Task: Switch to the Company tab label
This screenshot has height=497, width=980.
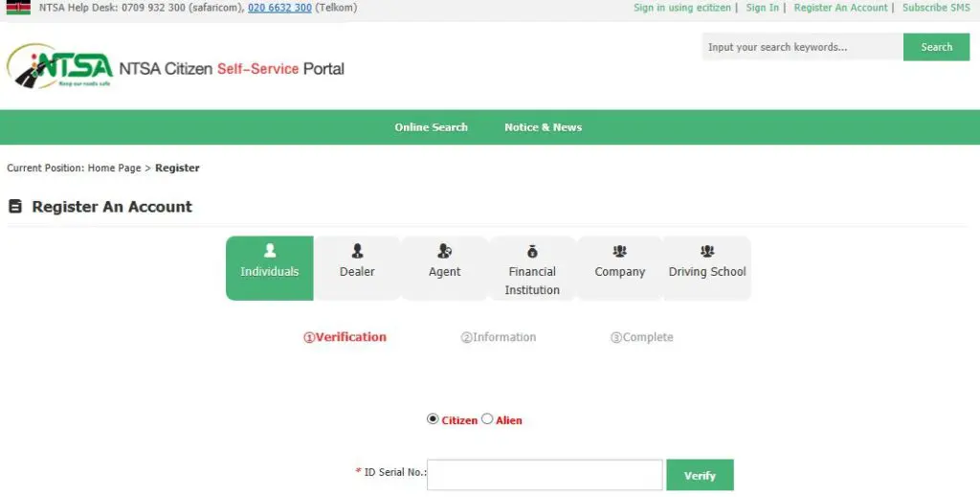Action: pos(619,272)
